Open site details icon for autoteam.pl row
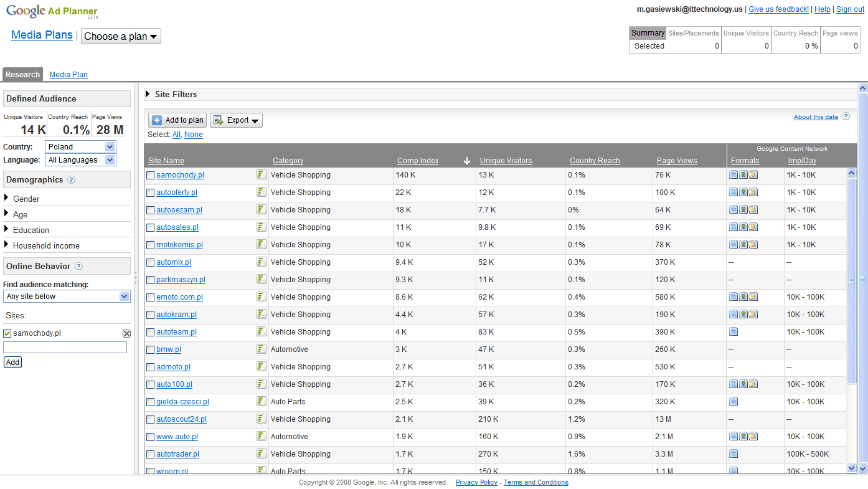This screenshot has height=489, width=868. (x=262, y=331)
